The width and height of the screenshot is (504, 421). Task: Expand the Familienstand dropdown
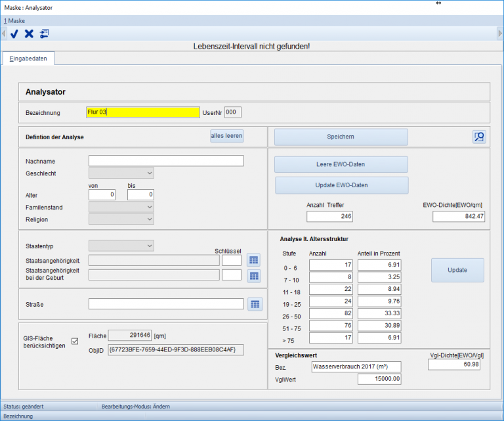tap(121, 207)
